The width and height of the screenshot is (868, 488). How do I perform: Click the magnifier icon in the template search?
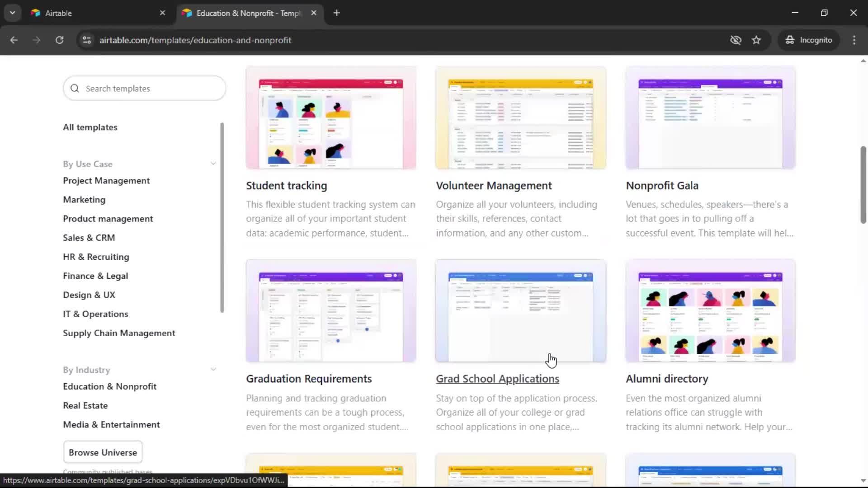tap(75, 88)
